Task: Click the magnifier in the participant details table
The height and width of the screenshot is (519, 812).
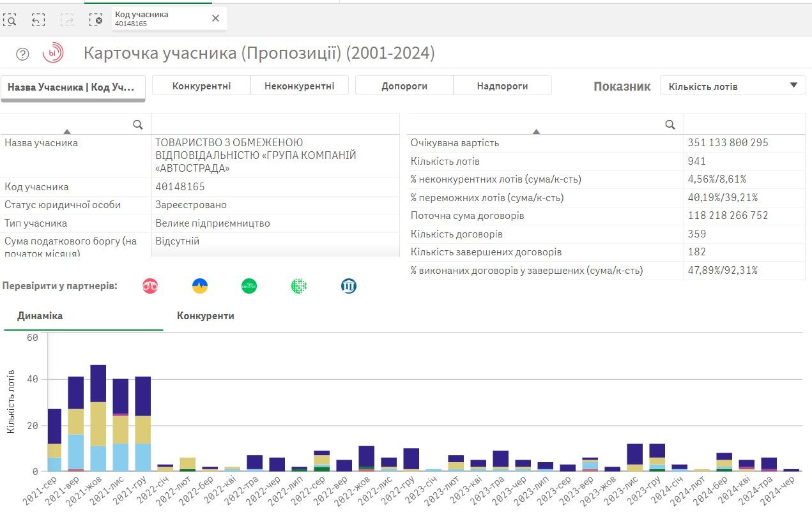Action: click(137, 124)
